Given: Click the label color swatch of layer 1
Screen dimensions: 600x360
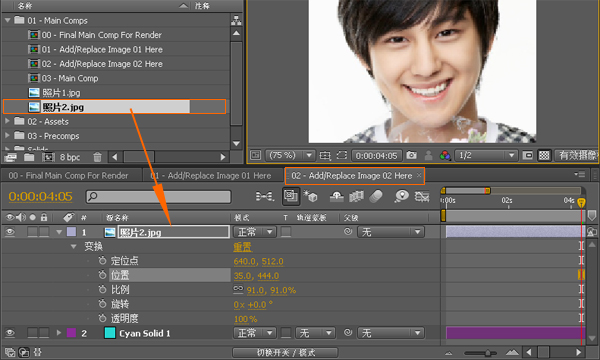Looking at the screenshot, I should pos(71,232).
